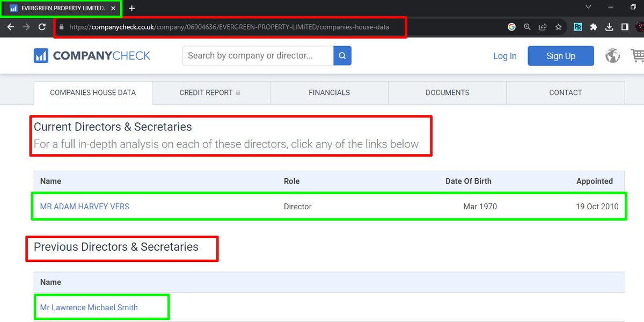Click the Google icon in the address bar
Image resolution: width=644 pixels, height=322 pixels.
(x=511, y=27)
